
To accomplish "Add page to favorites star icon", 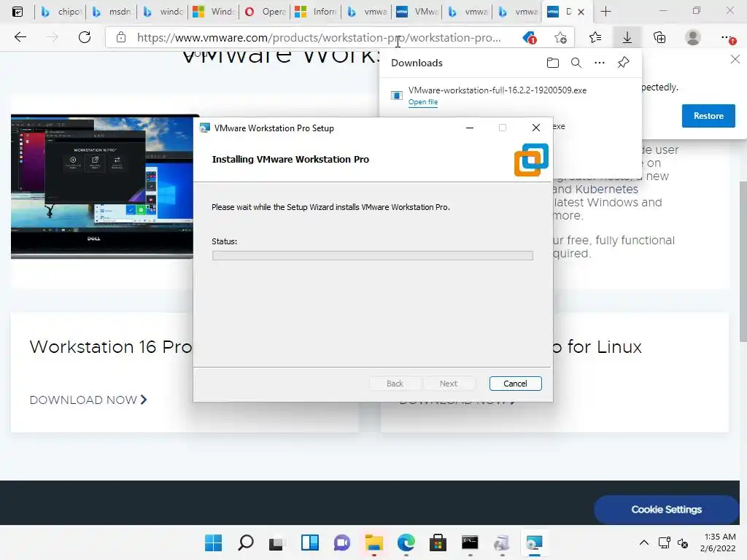I will pos(561,38).
